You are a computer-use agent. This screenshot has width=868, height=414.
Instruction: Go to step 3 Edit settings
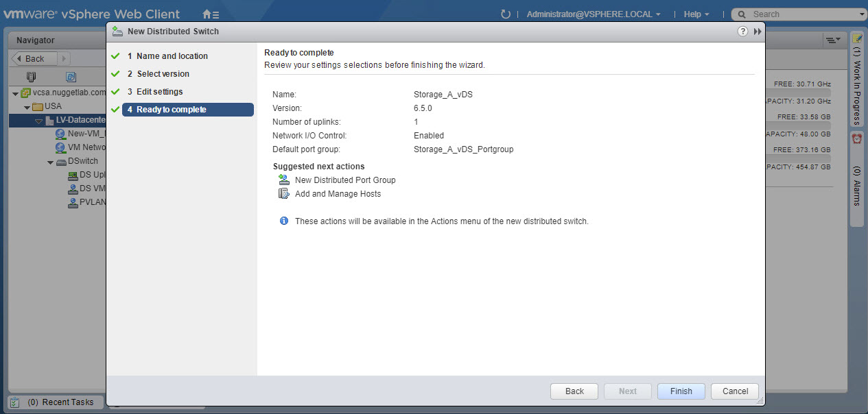coord(159,92)
